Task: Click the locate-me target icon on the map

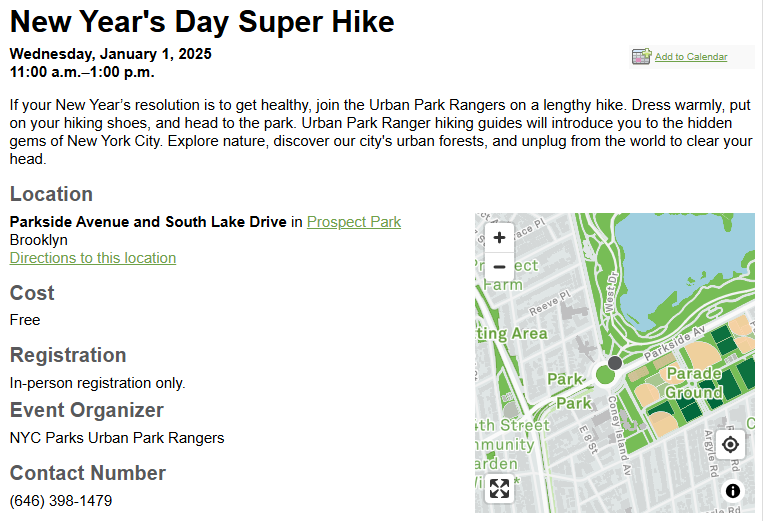Action: (x=730, y=444)
